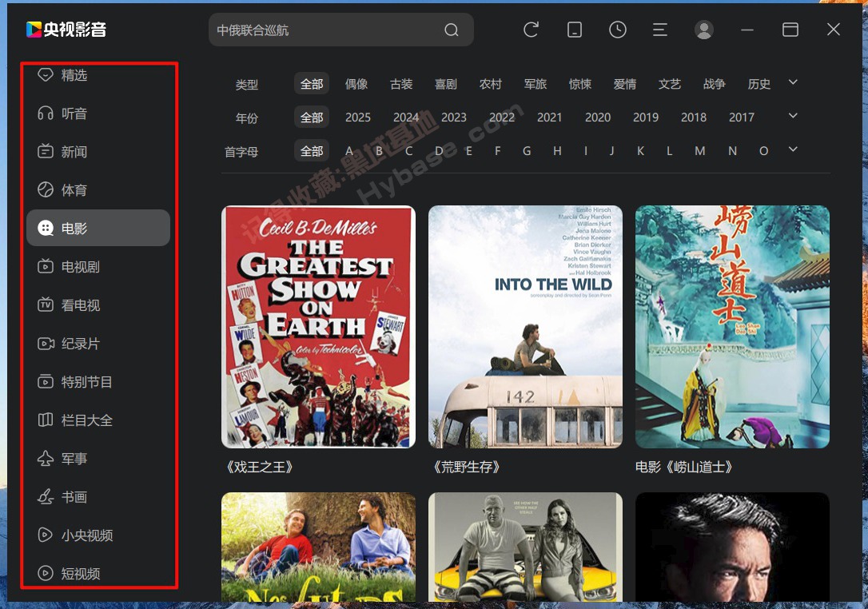Open the 崂山道士 movie poster
Screen dimensions: 868x609
click(732, 327)
